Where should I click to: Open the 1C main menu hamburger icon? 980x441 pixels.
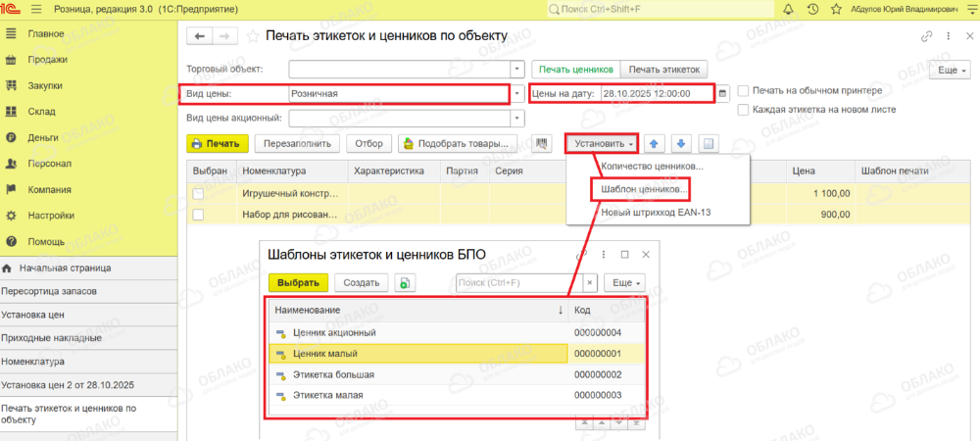click(x=35, y=10)
